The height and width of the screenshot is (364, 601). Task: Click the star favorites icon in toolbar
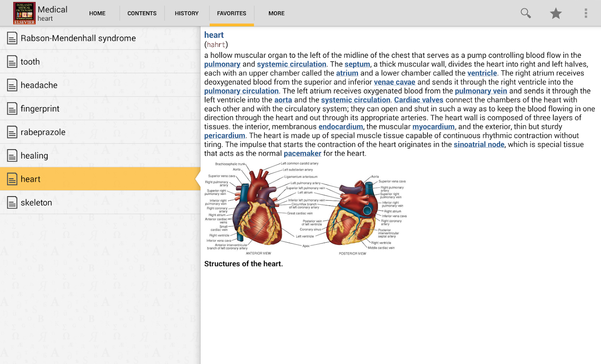click(x=556, y=13)
